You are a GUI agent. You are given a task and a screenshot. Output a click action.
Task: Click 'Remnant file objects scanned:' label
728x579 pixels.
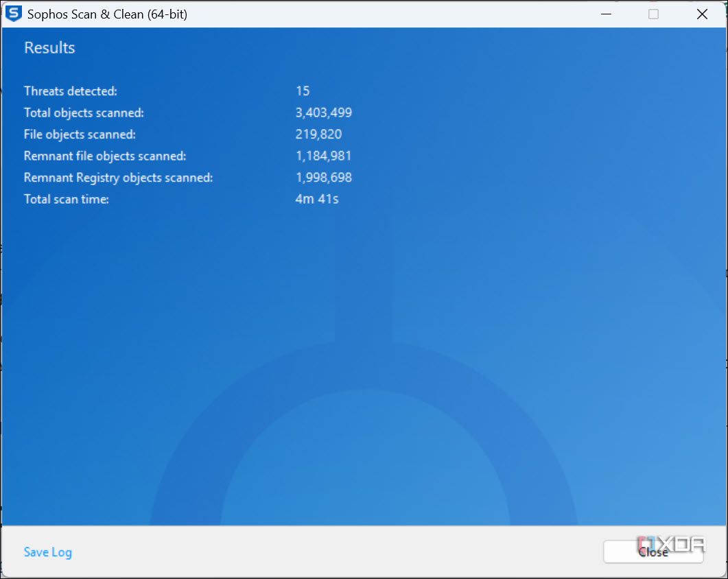pos(105,156)
